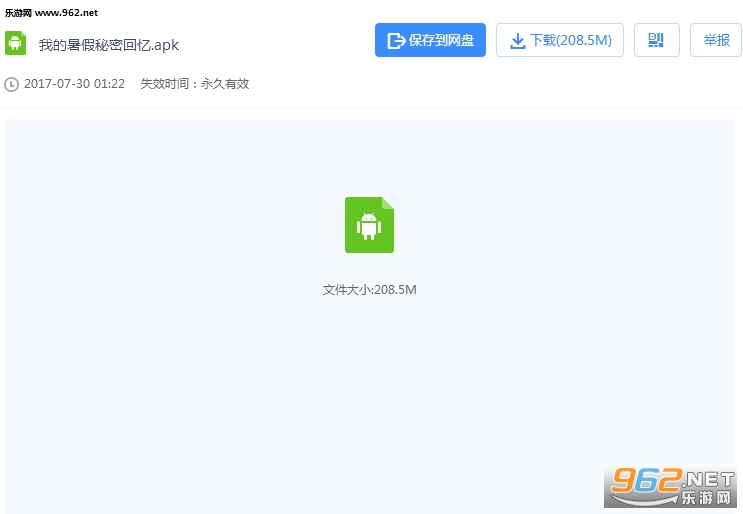
Task: Click the 失效时间 label
Action: tap(167, 84)
